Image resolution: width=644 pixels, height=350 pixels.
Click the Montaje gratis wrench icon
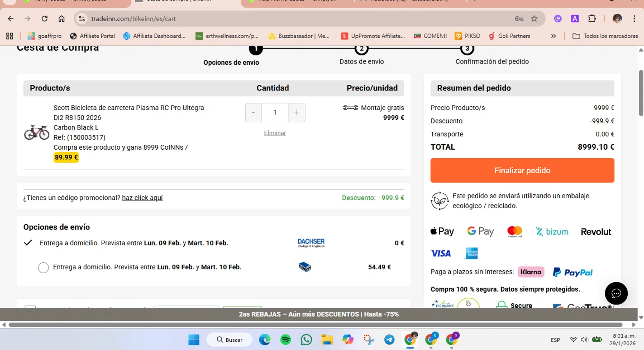click(x=350, y=108)
